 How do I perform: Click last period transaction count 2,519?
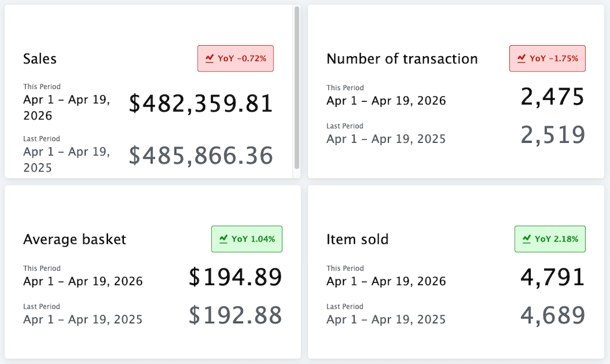click(553, 135)
